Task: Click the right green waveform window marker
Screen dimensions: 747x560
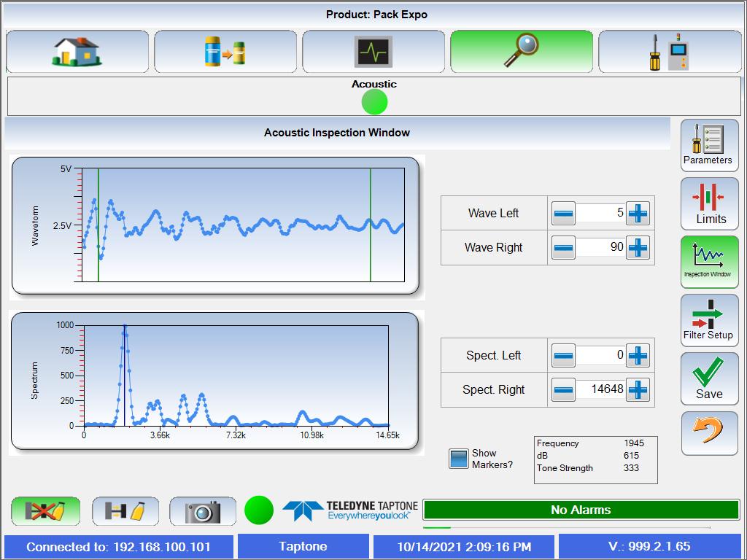Action: 370,225
